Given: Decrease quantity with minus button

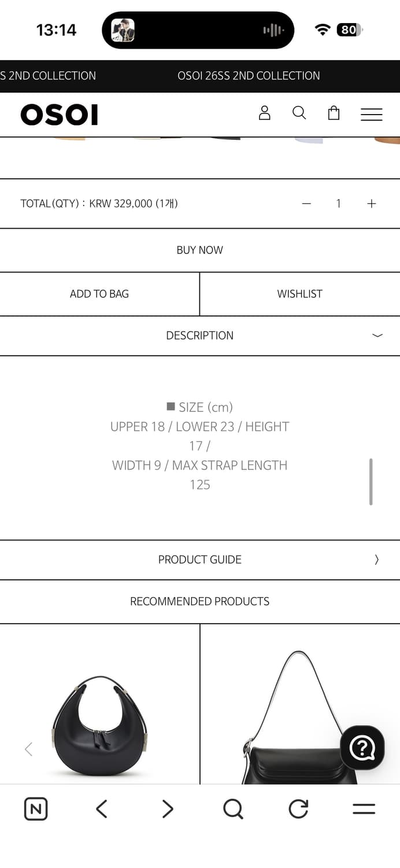Looking at the screenshot, I should (x=306, y=204).
